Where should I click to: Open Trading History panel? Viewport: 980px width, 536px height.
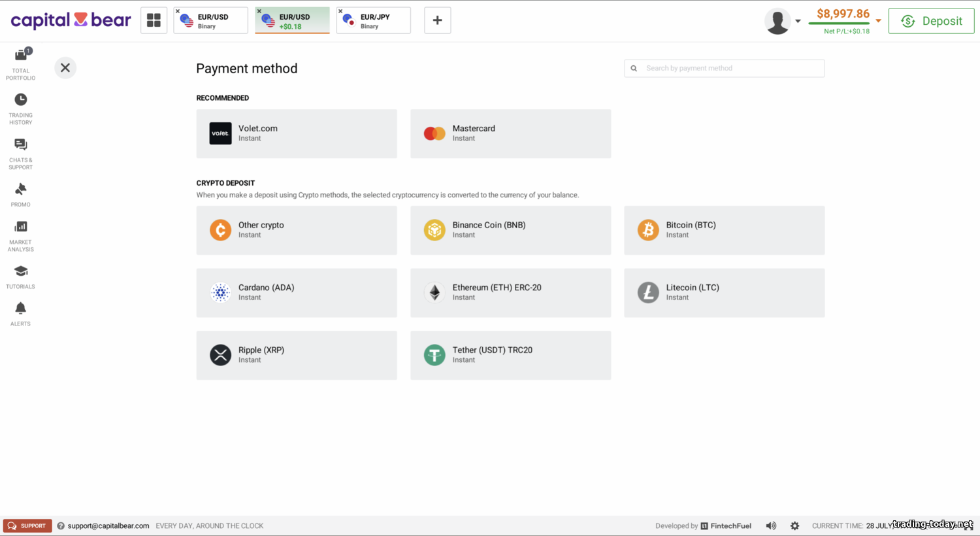click(21, 109)
